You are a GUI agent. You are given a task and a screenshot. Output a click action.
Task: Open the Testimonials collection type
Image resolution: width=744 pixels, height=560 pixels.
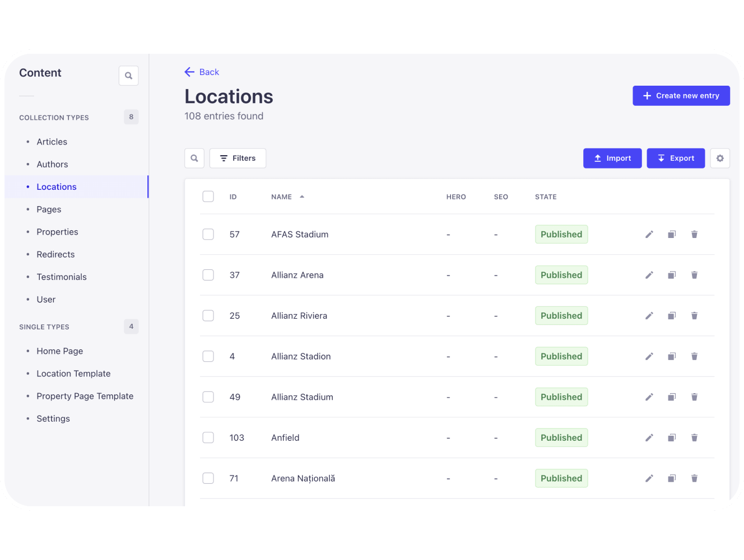[62, 277]
